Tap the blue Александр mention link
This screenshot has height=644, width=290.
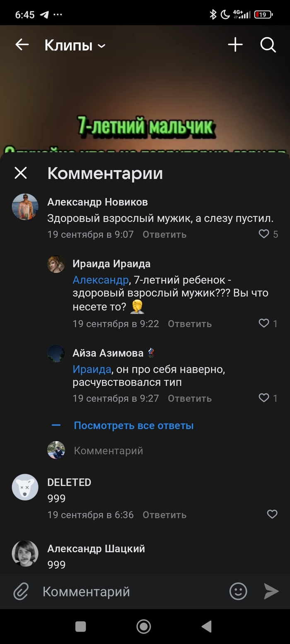[x=101, y=280]
